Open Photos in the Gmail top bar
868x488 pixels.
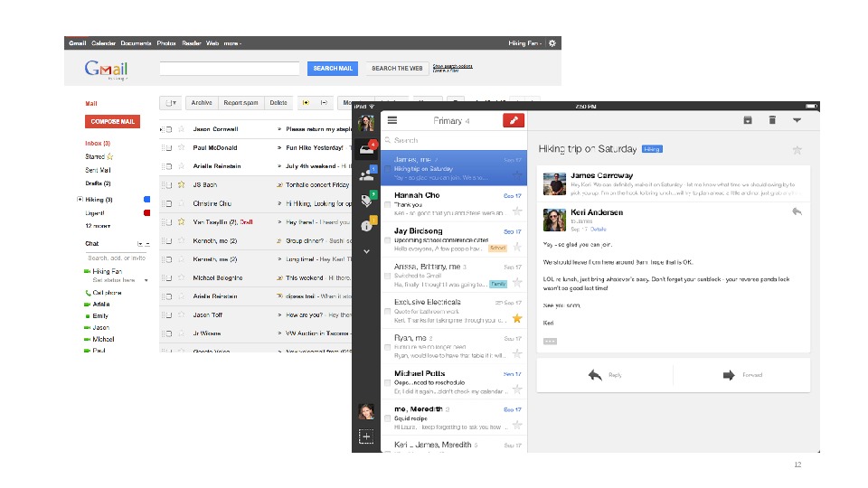coord(166,43)
